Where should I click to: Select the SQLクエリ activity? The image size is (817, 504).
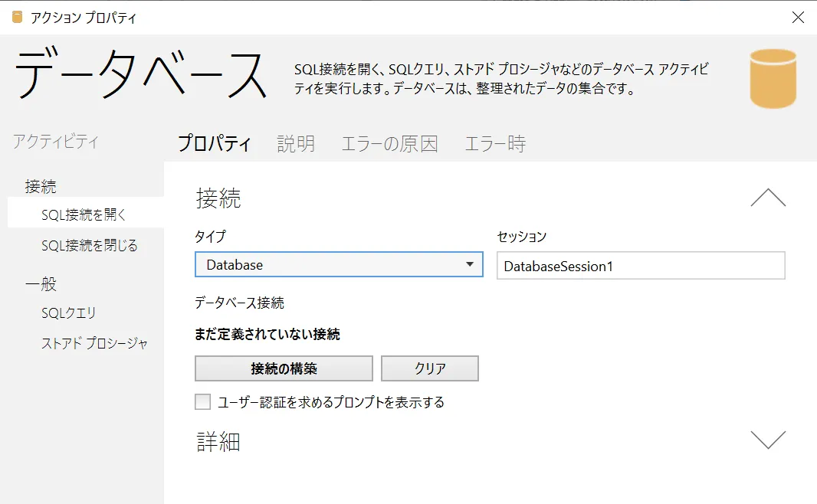click(x=68, y=313)
